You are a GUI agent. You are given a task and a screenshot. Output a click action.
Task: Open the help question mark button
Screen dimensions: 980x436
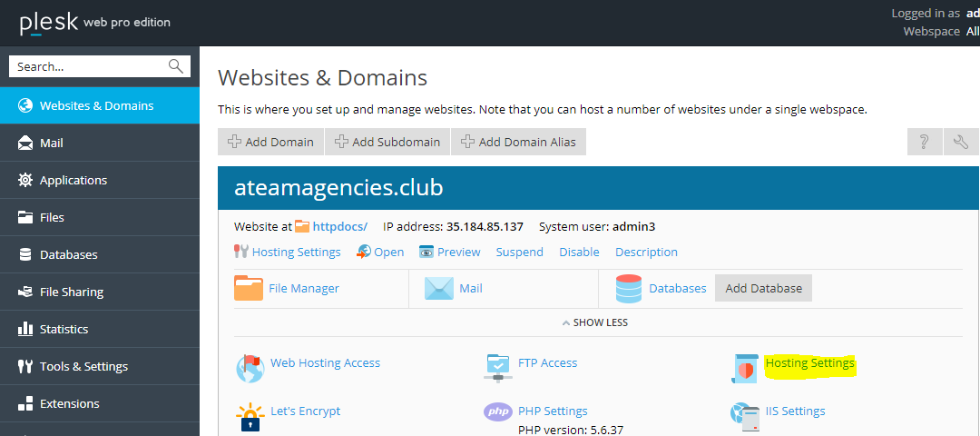(x=924, y=142)
